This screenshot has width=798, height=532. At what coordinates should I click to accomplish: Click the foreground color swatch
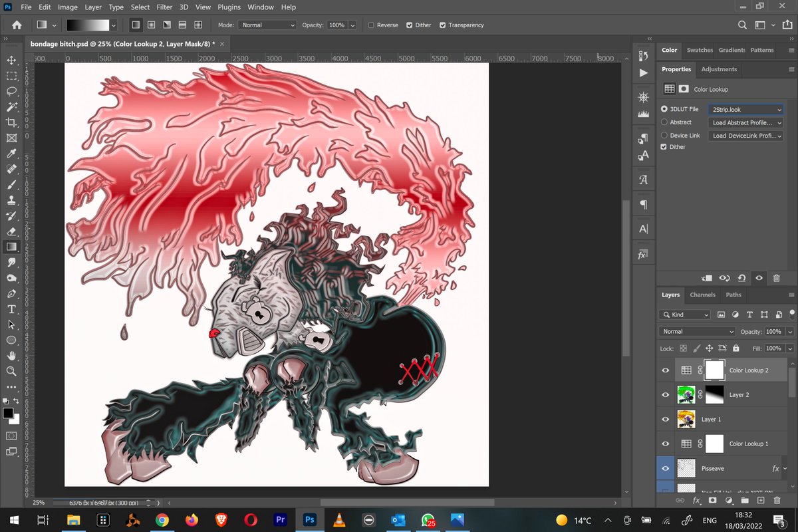[8, 413]
